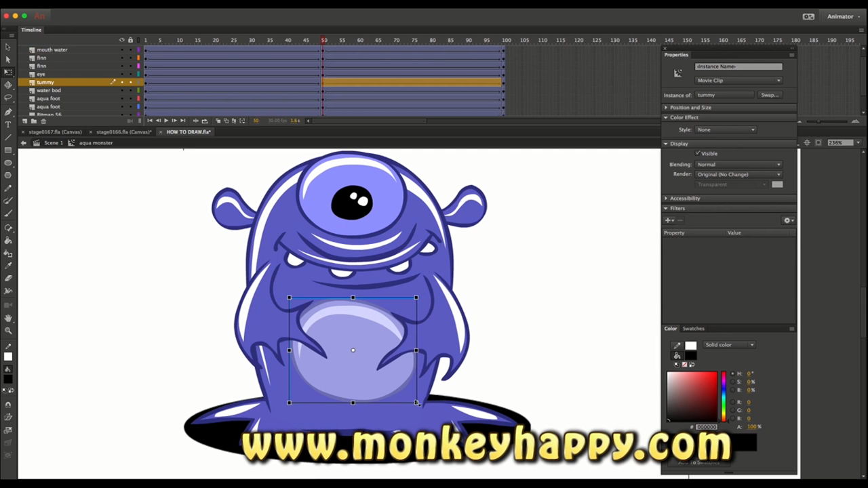Click the Center Stage icon
868x488 pixels.
[807, 142]
